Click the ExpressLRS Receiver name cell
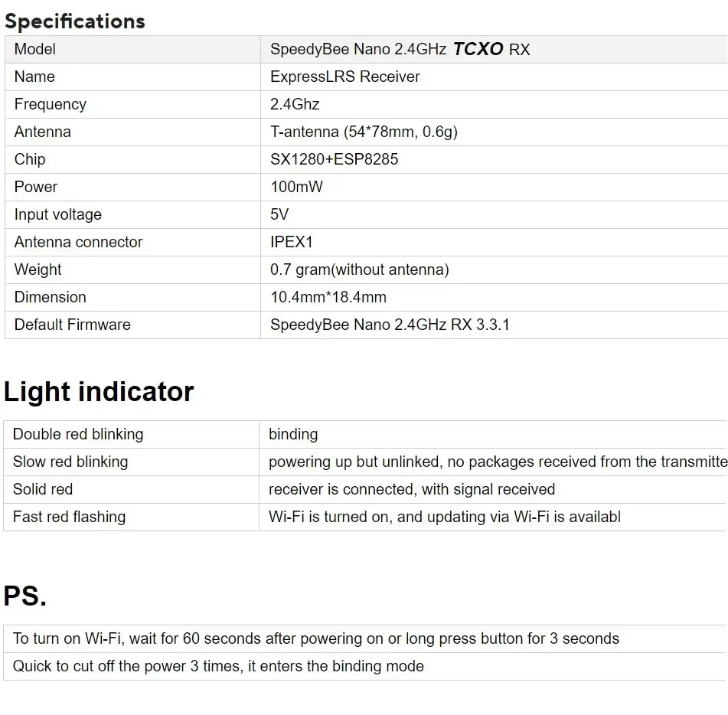 345,77
